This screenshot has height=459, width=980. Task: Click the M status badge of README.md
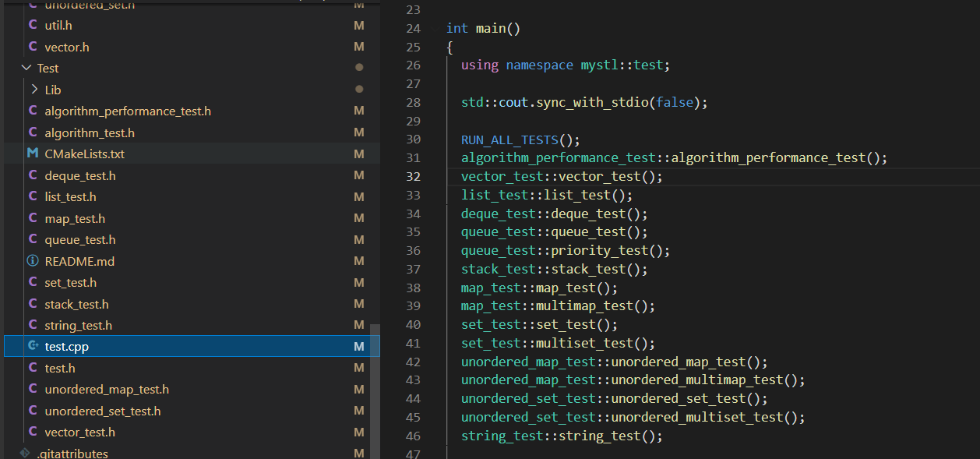(359, 261)
